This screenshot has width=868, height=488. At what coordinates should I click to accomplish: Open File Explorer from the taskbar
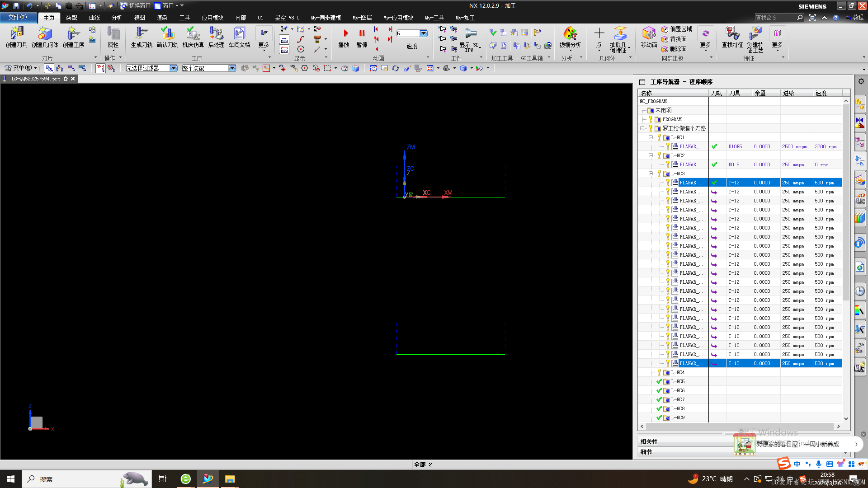pos(230,479)
